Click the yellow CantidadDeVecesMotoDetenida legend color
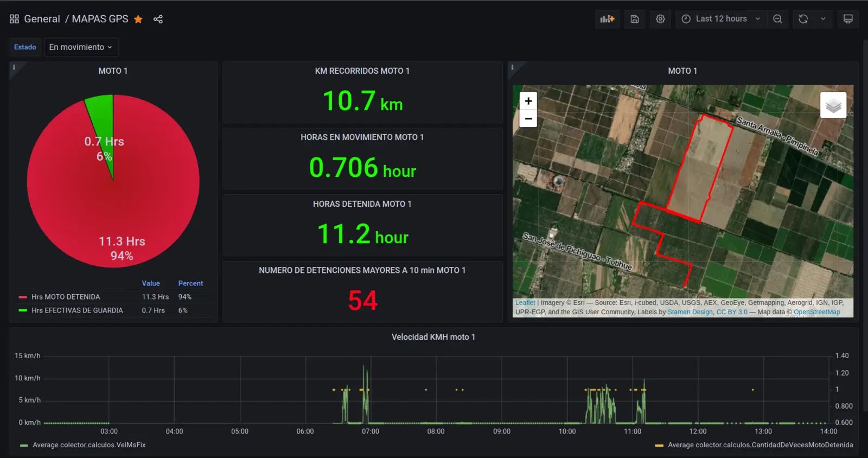This screenshot has height=458, width=868. (x=659, y=446)
